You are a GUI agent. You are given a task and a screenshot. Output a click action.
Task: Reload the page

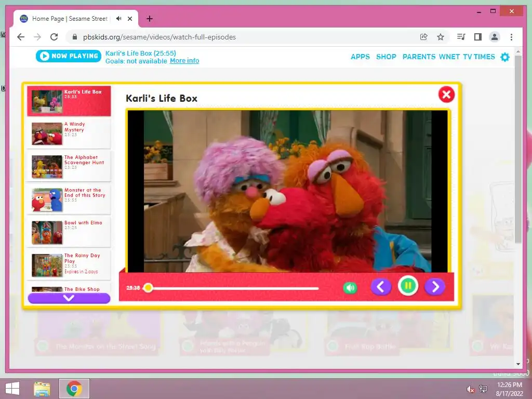click(54, 37)
